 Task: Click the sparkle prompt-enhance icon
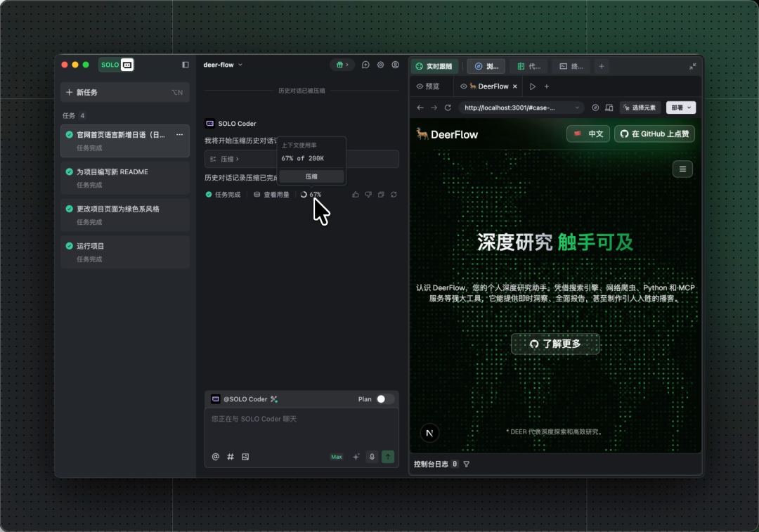pyautogui.click(x=356, y=457)
